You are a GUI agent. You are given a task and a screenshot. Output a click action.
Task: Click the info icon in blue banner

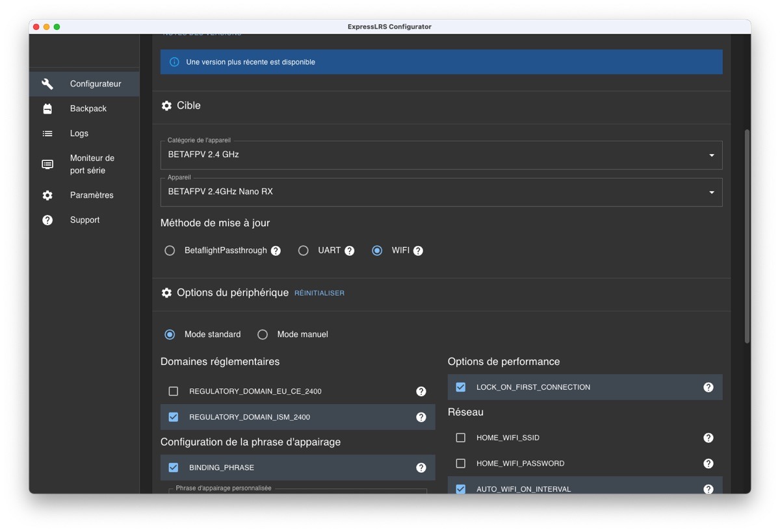(x=174, y=62)
